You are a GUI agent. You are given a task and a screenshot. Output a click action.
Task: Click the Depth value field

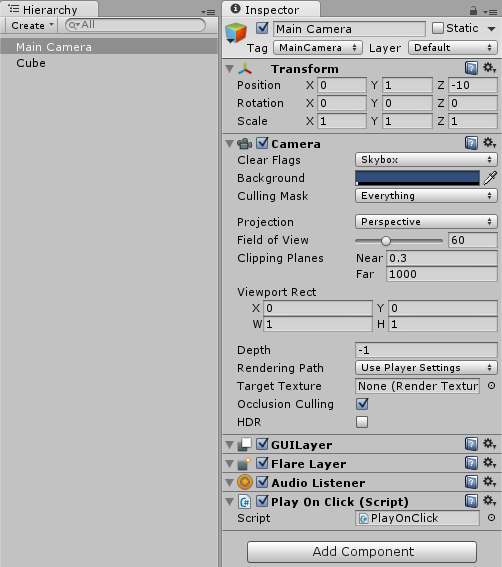[x=426, y=350]
